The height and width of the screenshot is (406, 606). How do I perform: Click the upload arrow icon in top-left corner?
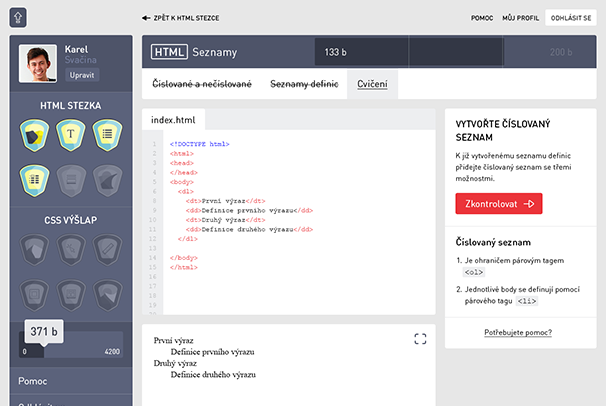click(x=19, y=17)
